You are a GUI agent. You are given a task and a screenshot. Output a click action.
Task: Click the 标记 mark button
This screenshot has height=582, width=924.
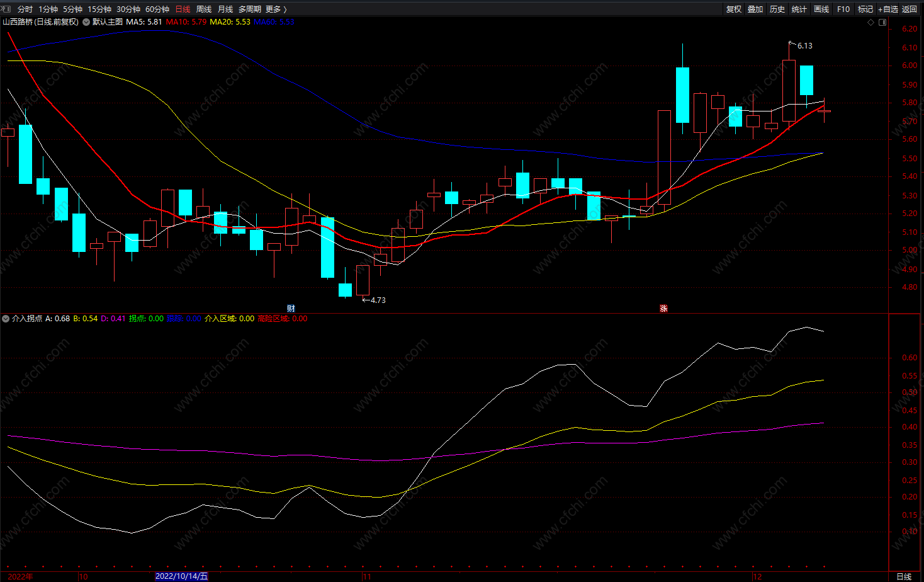865,9
